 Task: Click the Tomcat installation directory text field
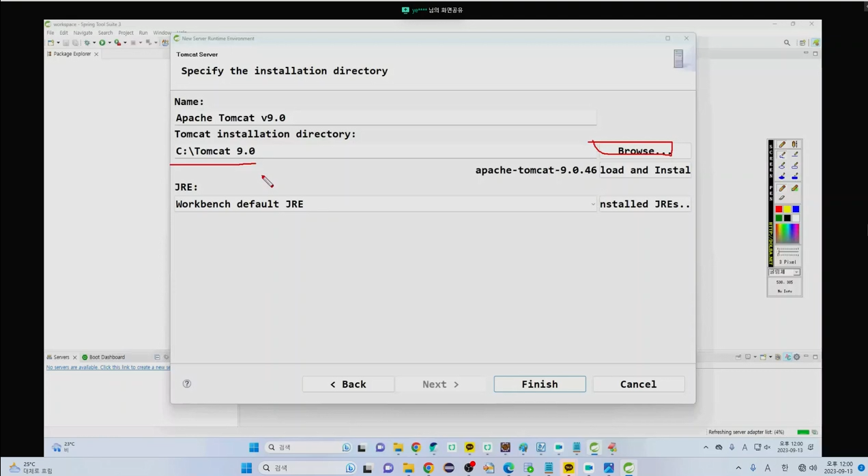point(385,151)
